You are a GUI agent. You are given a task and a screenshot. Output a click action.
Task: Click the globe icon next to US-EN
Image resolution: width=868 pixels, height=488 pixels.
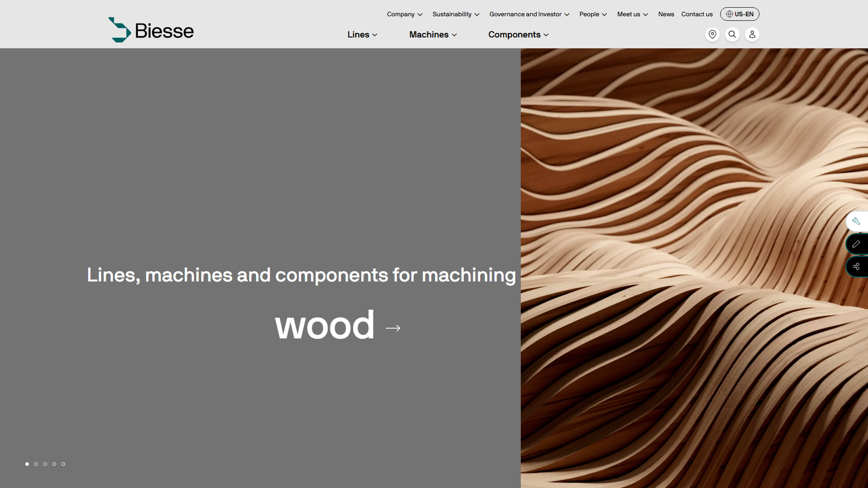pos(729,14)
